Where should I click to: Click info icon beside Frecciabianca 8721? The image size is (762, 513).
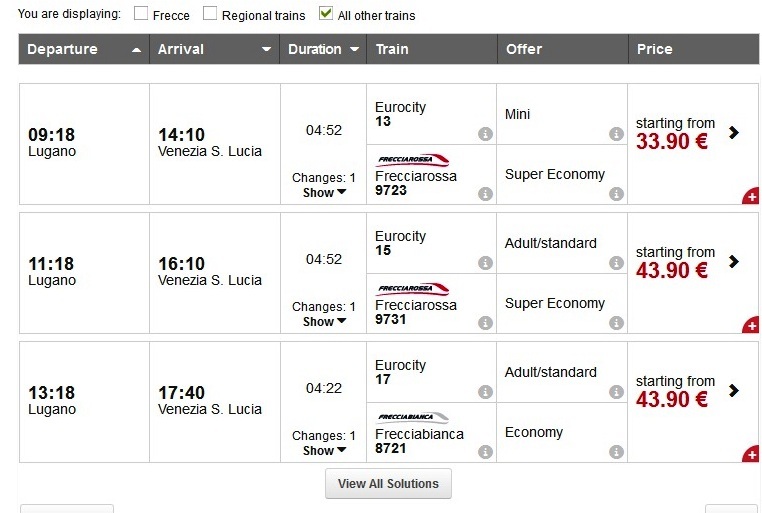click(x=485, y=452)
